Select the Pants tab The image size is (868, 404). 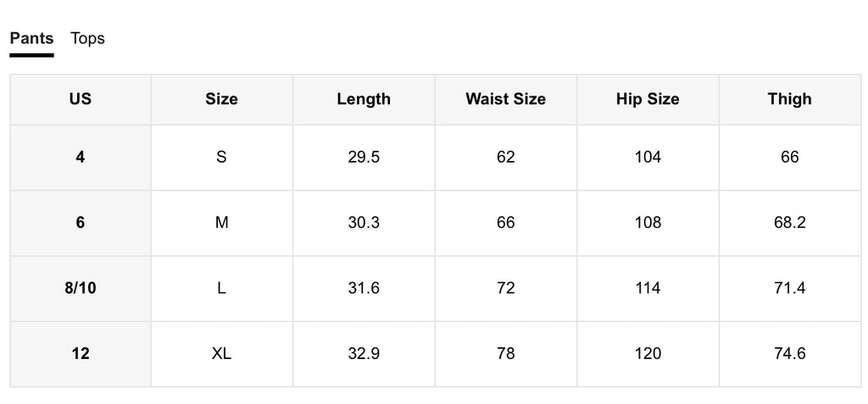click(31, 39)
